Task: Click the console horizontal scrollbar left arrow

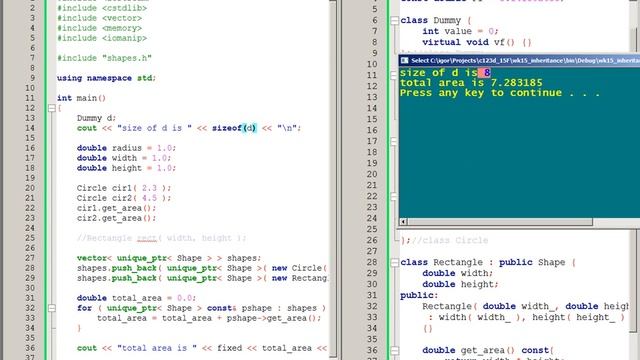Action: [x=403, y=222]
